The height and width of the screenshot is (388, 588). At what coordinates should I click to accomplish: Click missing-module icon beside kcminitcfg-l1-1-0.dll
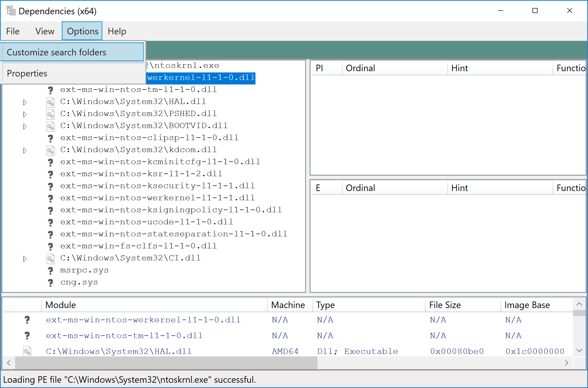[50, 162]
